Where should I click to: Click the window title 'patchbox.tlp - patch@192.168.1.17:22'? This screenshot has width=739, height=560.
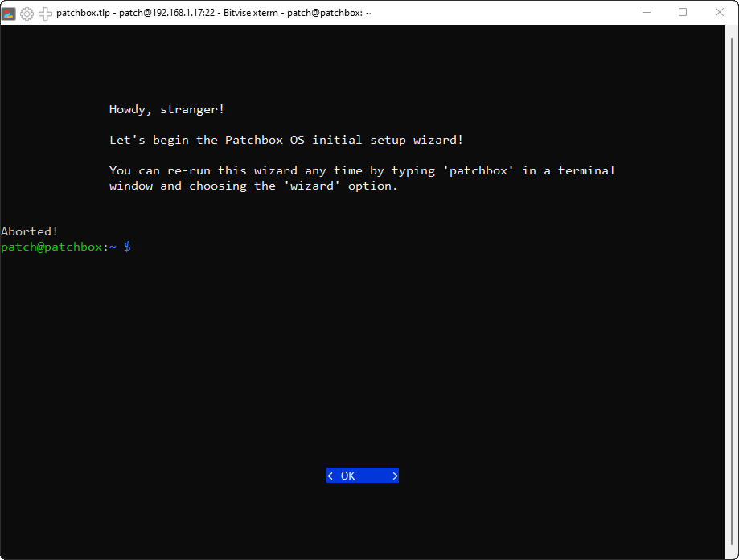pyautogui.click(x=214, y=13)
